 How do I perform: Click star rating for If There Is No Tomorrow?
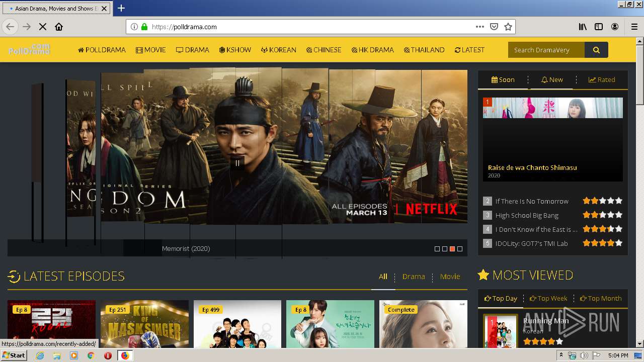pyautogui.click(x=603, y=201)
